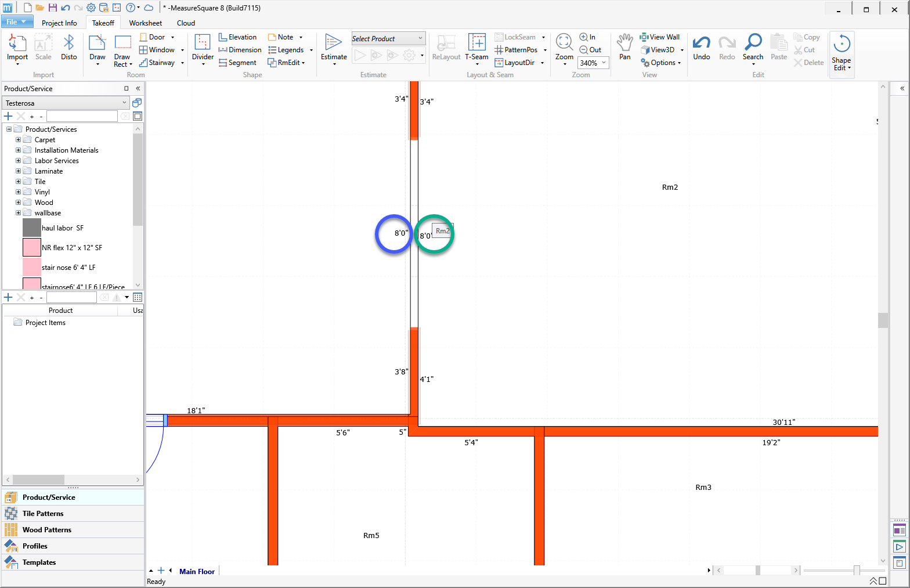The height and width of the screenshot is (588, 910).
Task: Click the stair nose pink swatch
Action: pyautogui.click(x=32, y=267)
